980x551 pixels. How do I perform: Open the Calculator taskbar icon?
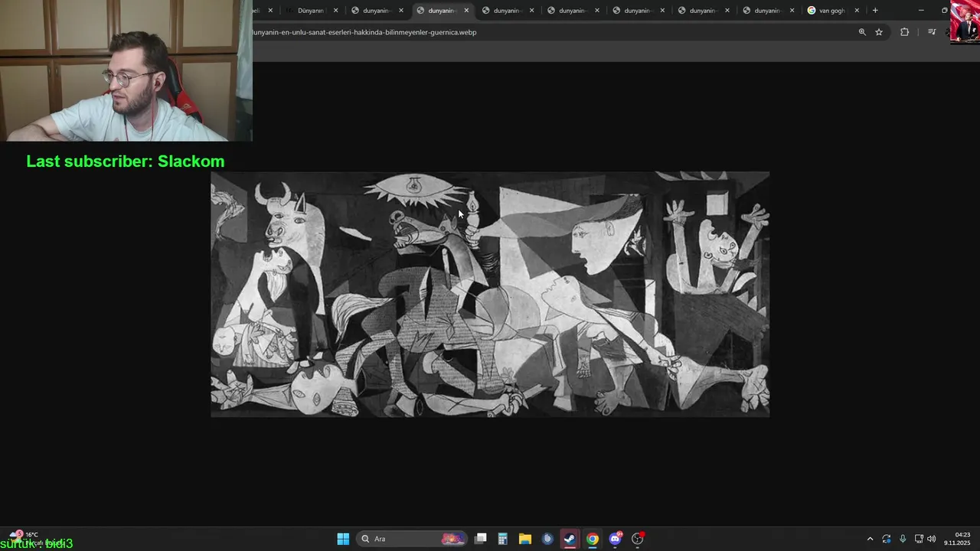pos(503,539)
